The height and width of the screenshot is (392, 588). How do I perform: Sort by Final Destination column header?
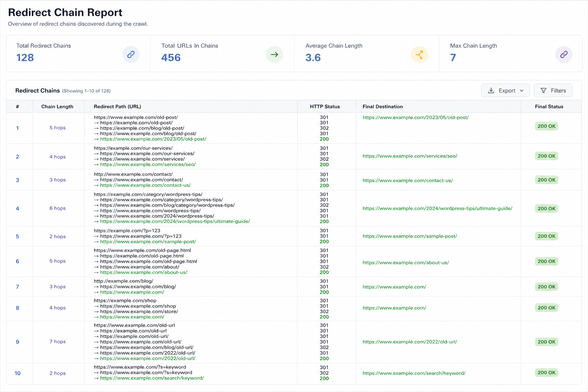click(x=383, y=106)
